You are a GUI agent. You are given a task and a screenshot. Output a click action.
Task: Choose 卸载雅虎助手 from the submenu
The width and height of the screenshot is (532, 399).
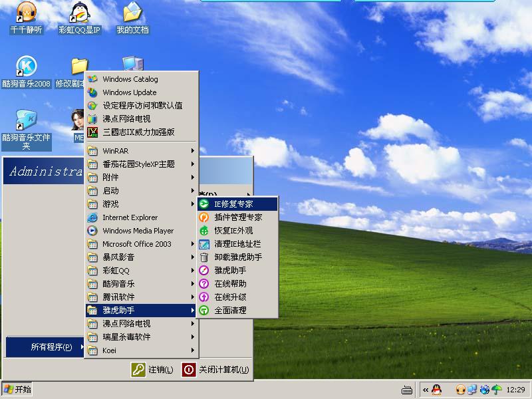point(237,257)
